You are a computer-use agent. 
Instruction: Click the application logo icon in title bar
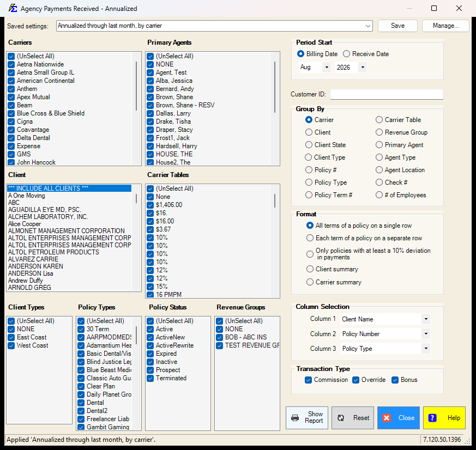pyautogui.click(x=13, y=8)
